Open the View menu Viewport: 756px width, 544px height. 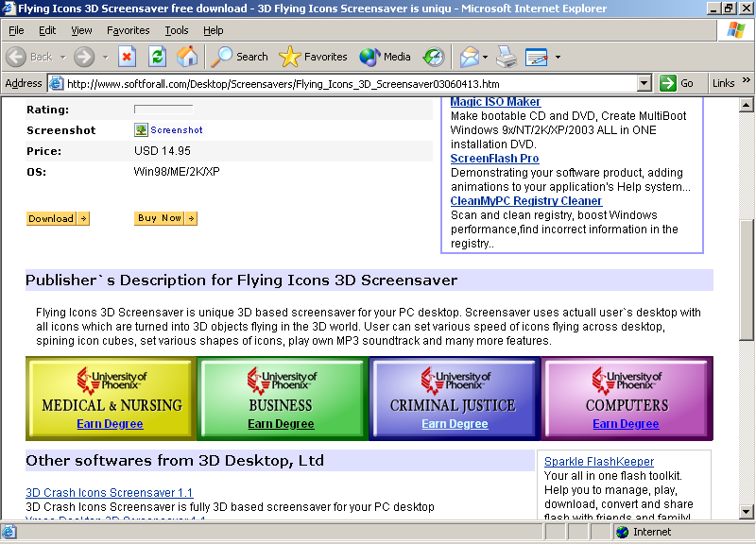(81, 30)
